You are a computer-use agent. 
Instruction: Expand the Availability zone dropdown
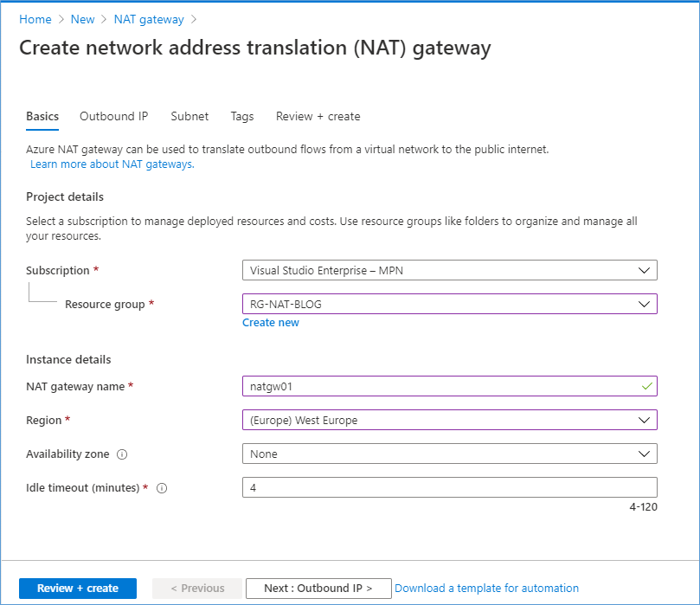(450, 454)
